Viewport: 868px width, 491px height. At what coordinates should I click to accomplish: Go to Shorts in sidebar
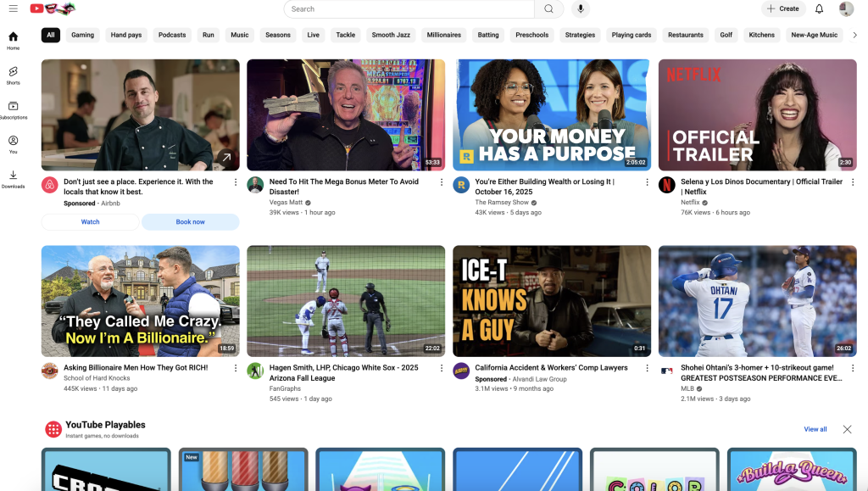pos(13,75)
